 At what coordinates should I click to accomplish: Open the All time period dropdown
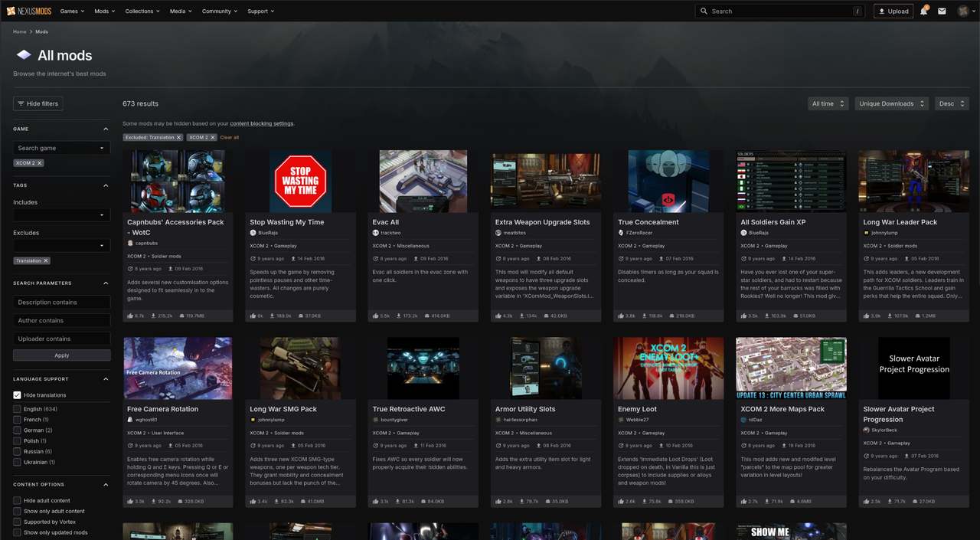click(x=828, y=103)
